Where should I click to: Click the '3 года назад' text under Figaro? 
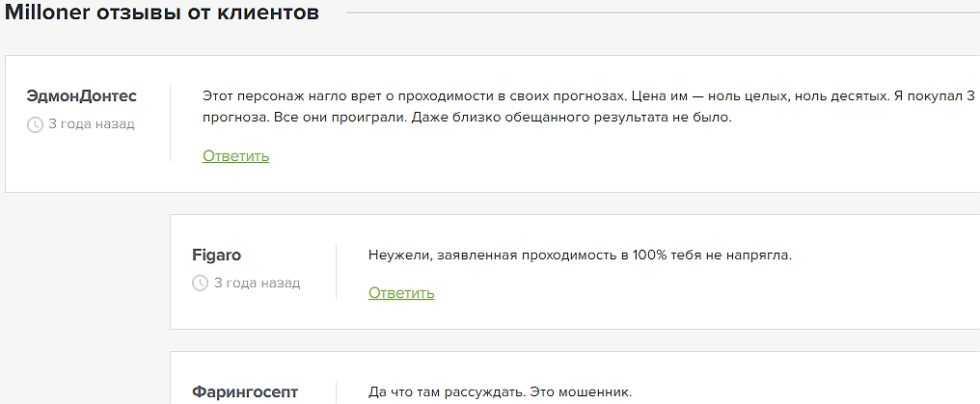tap(257, 283)
